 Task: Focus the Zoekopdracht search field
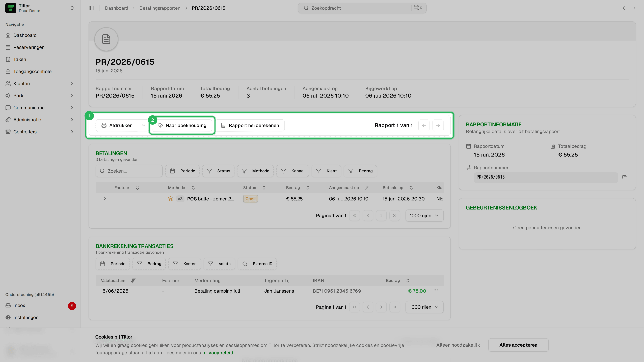[362, 8]
